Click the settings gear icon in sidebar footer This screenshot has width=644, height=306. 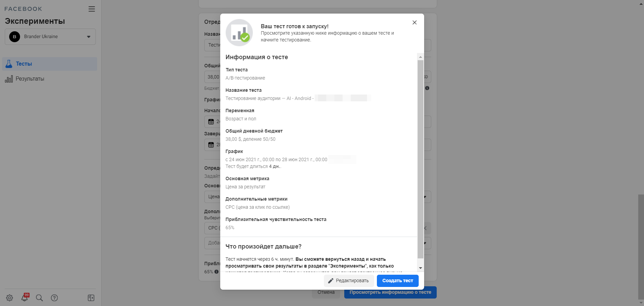coord(10,298)
